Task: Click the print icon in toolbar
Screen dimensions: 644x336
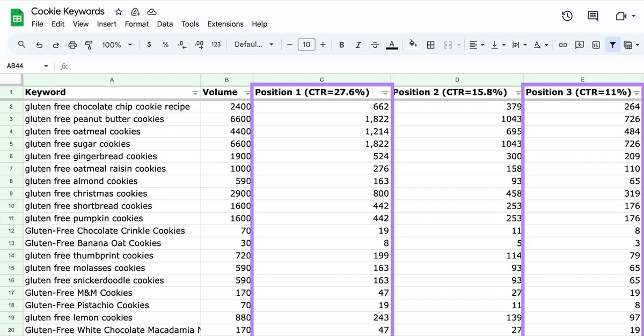Action: pos(72,45)
